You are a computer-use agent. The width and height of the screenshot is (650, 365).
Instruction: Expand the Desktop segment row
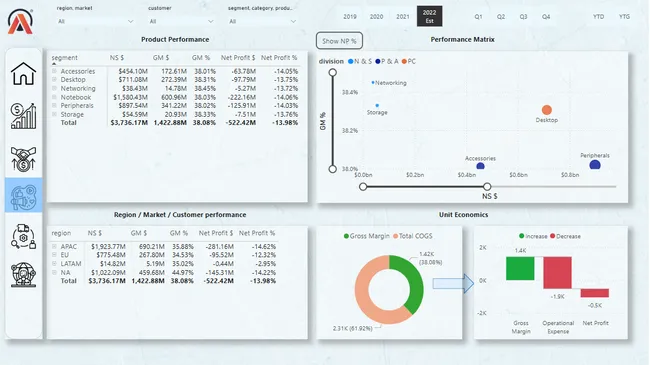click(x=54, y=80)
